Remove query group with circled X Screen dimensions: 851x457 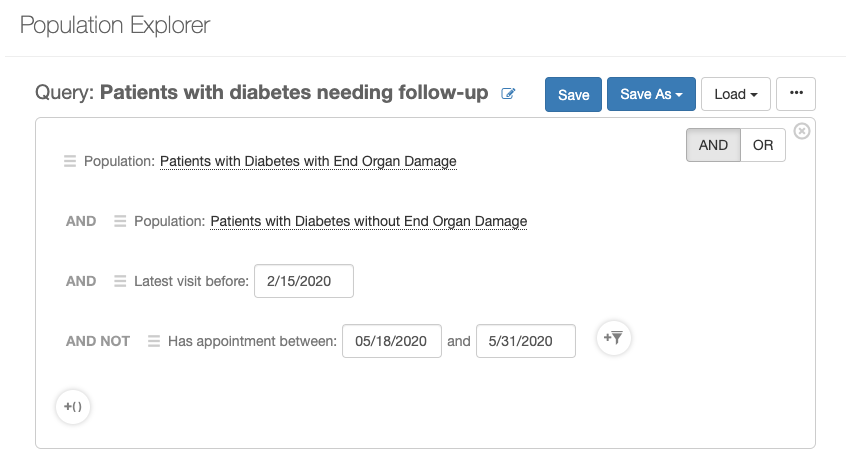click(x=802, y=131)
